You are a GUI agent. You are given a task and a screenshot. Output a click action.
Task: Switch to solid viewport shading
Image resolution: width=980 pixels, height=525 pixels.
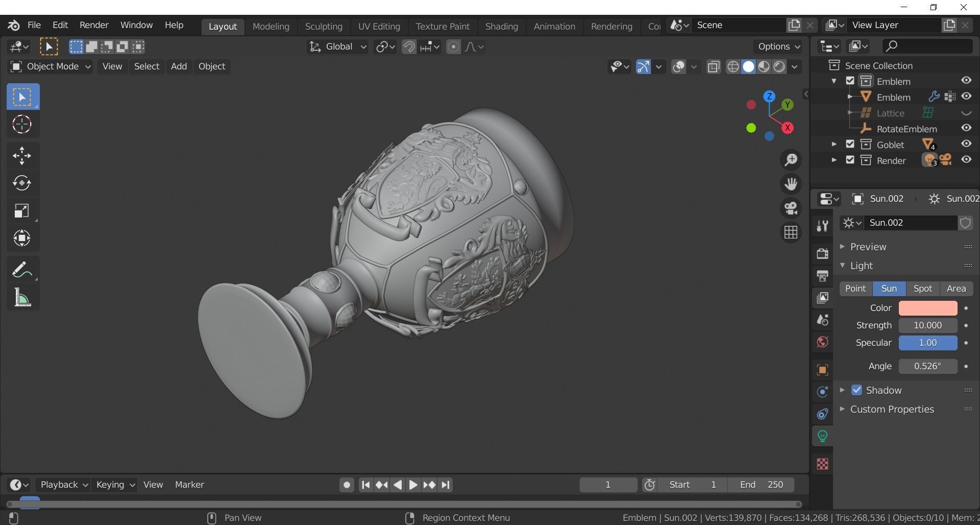tap(748, 67)
